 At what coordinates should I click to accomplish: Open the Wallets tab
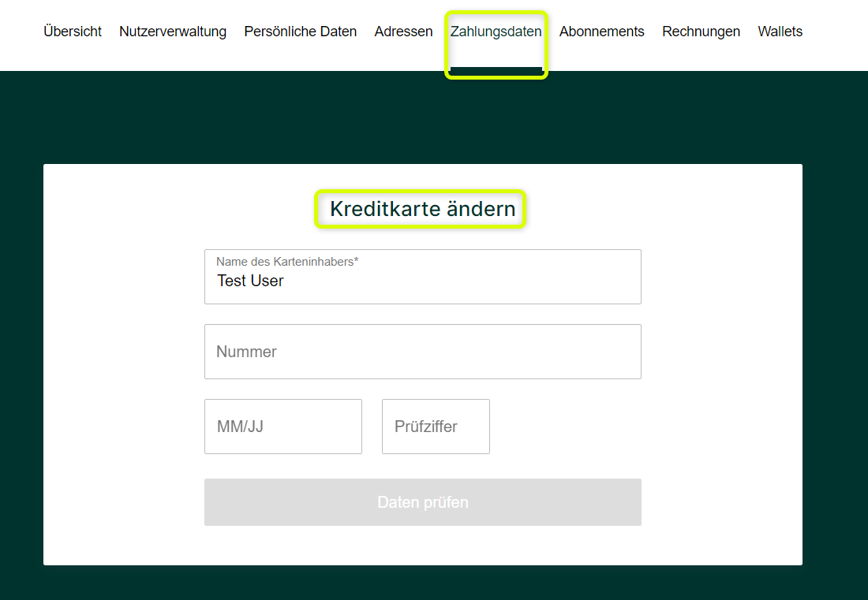point(780,32)
